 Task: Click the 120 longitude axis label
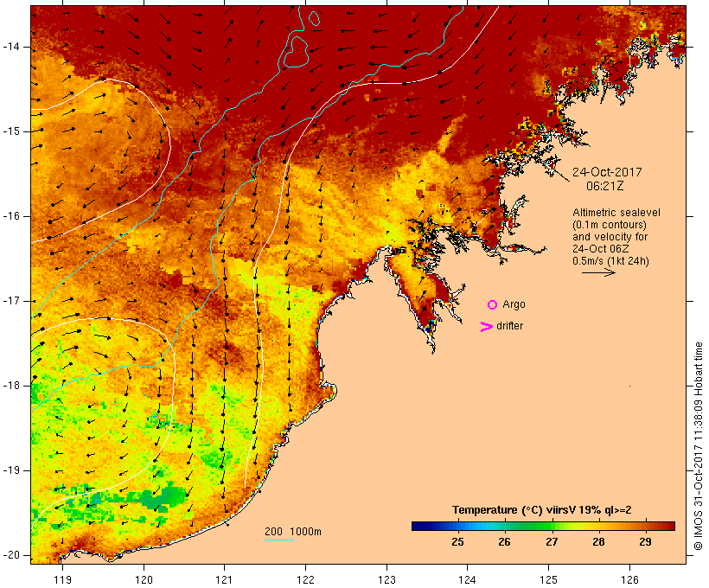click(x=144, y=580)
